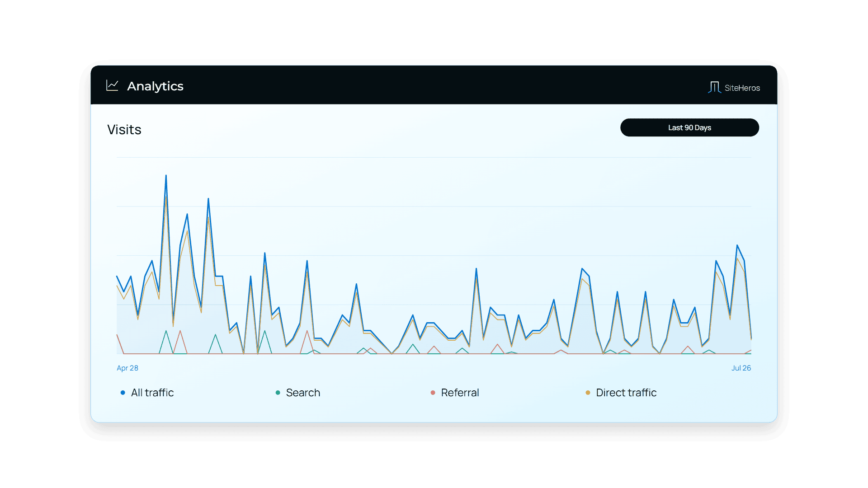Click the SiteHeros brand text

742,88
